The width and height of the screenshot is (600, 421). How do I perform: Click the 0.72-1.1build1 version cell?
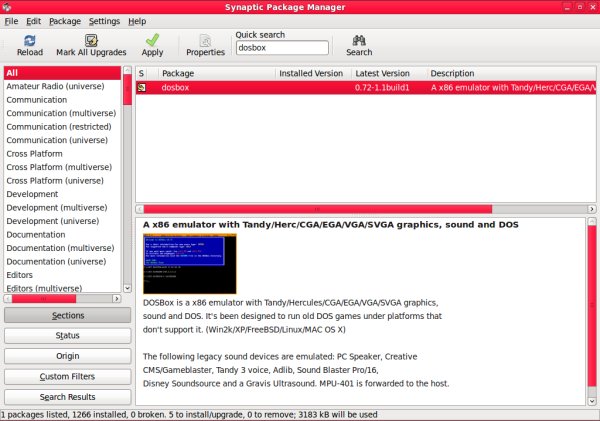[382, 88]
